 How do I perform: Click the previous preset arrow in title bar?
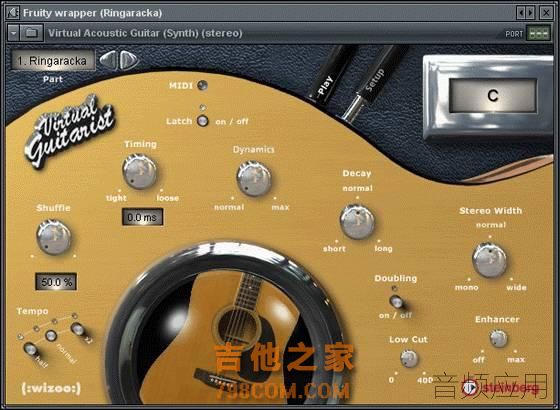point(521,13)
